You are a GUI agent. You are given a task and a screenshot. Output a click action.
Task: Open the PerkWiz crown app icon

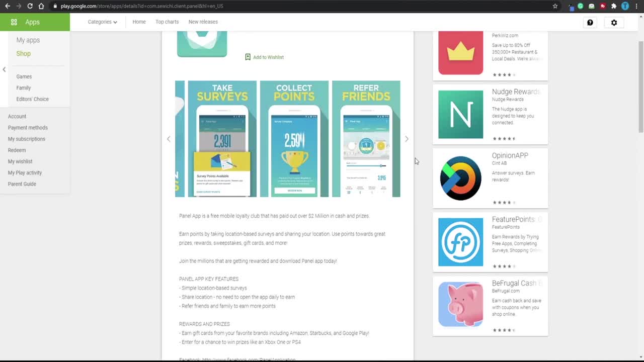pyautogui.click(x=460, y=53)
